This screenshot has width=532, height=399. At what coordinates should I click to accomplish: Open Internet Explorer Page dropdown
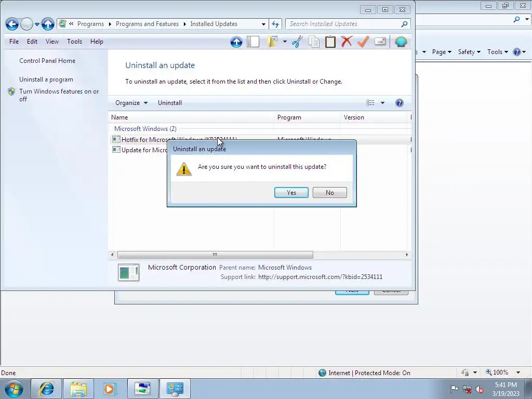[442, 52]
